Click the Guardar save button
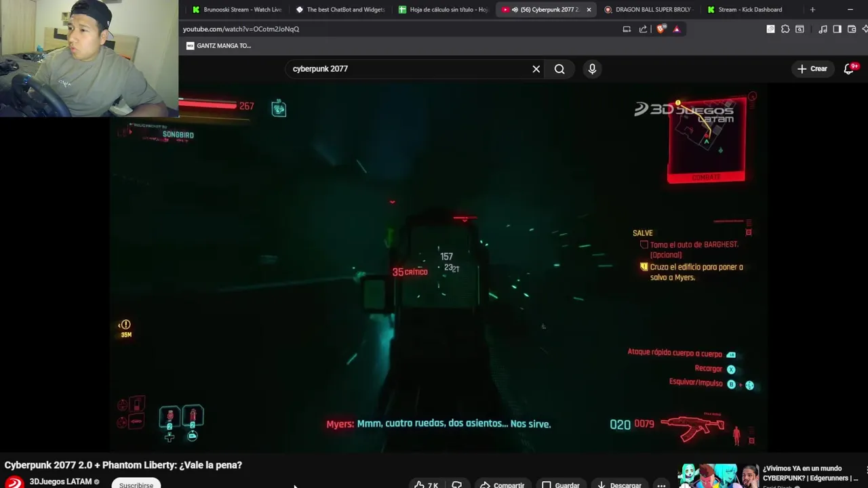 561,485
